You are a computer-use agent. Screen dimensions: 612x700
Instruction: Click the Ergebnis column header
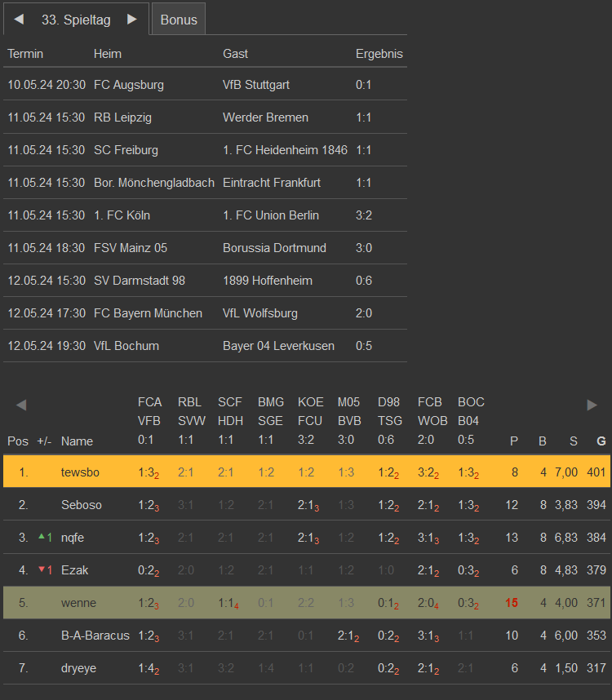379,54
